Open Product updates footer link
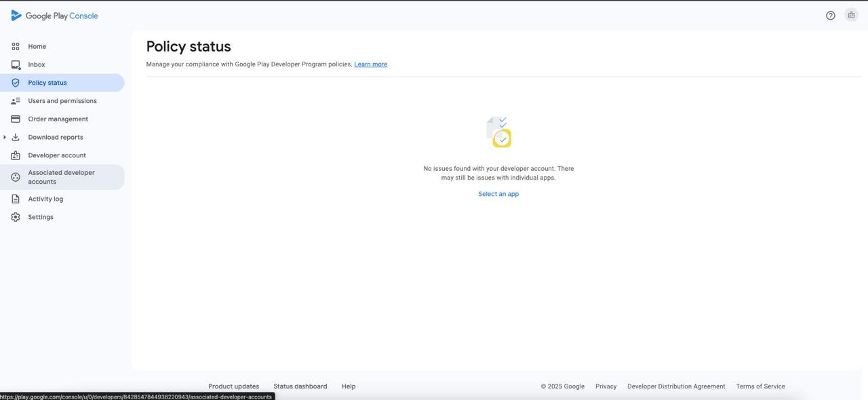Image resolution: width=868 pixels, height=400 pixels. pyautogui.click(x=234, y=386)
